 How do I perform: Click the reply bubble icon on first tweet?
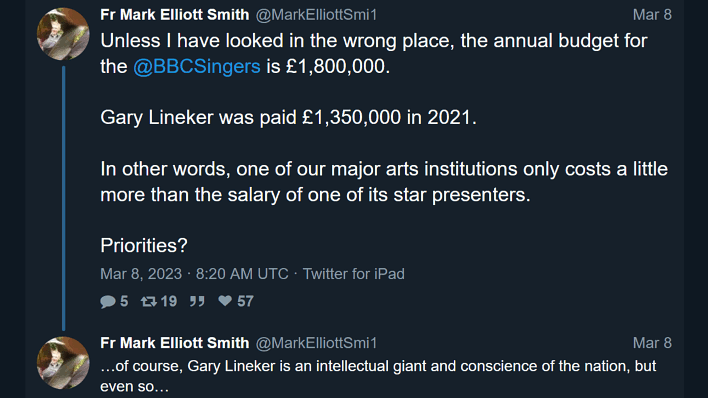tap(108, 301)
